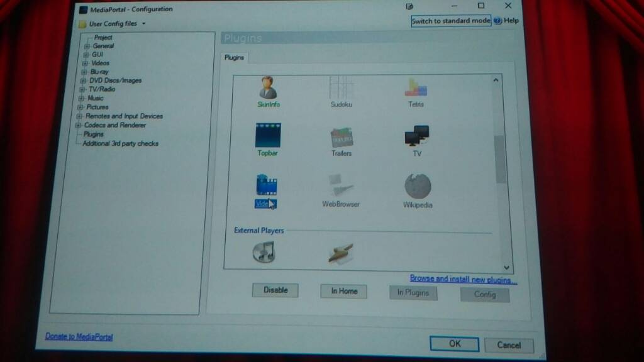Select the Trailers plugin icon
Image resolution: width=644 pixels, height=362 pixels.
[341, 137]
